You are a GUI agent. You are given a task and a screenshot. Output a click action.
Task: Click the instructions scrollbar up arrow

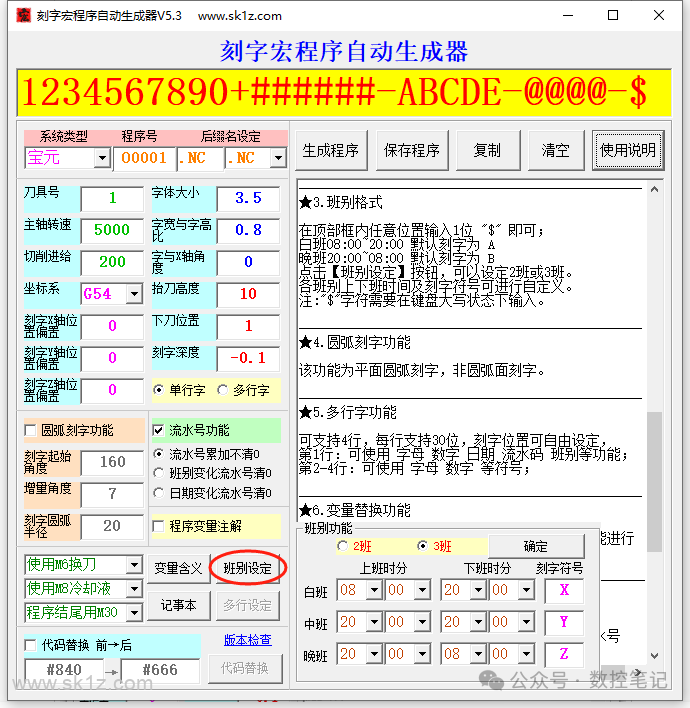(x=654, y=190)
